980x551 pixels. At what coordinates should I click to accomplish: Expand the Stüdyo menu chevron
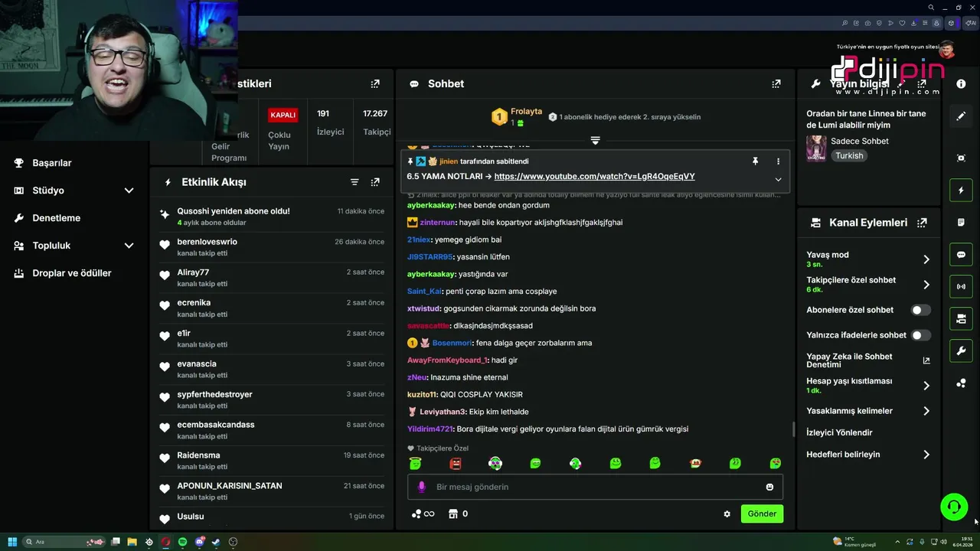click(x=129, y=191)
